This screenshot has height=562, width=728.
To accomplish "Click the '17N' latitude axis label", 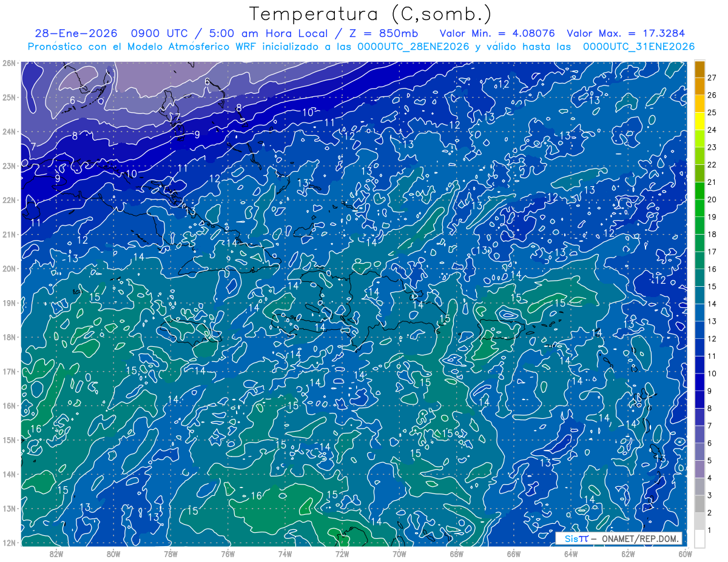I will [9, 371].
